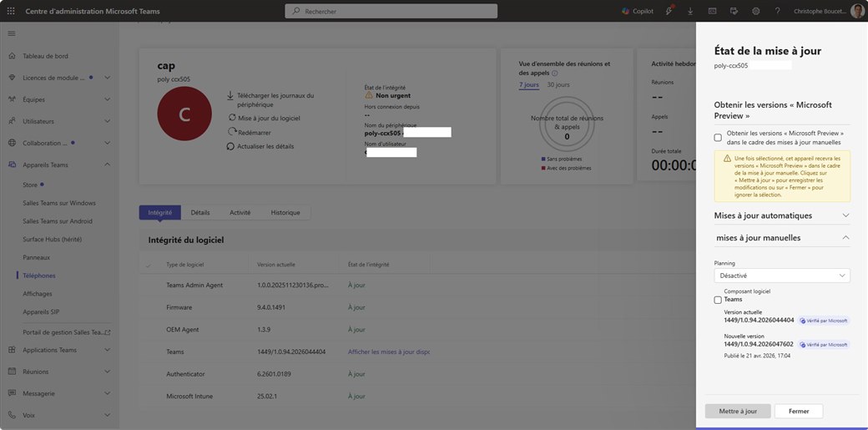Open the app launcher waffle icon
Image resolution: width=868 pixels, height=430 pixels.
11,11
